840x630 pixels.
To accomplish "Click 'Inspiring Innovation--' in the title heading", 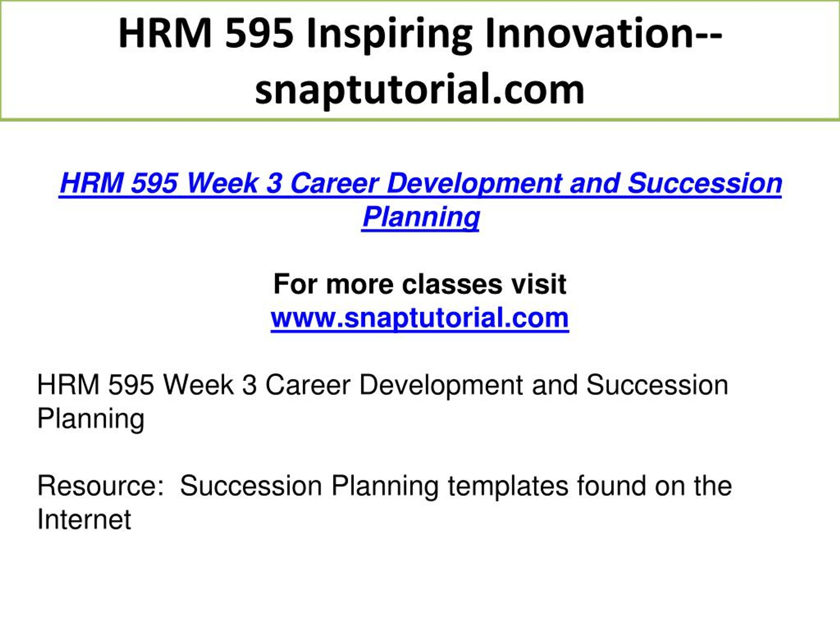I will pos(514,34).
